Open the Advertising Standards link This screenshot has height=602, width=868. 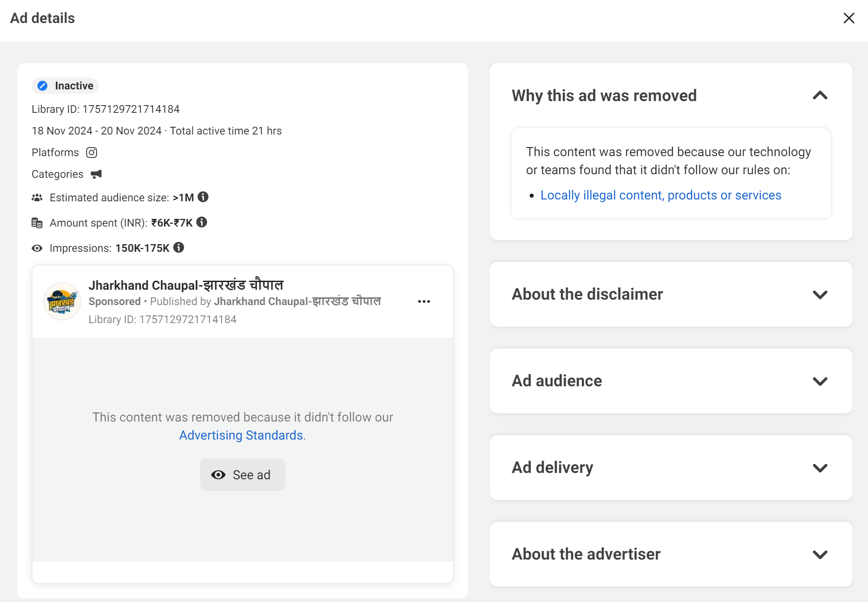tap(241, 435)
